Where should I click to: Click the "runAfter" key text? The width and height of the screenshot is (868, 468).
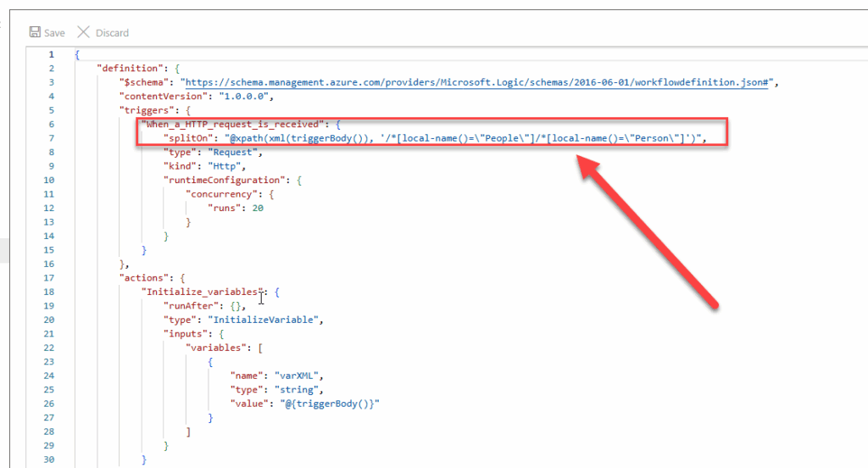[191, 306]
